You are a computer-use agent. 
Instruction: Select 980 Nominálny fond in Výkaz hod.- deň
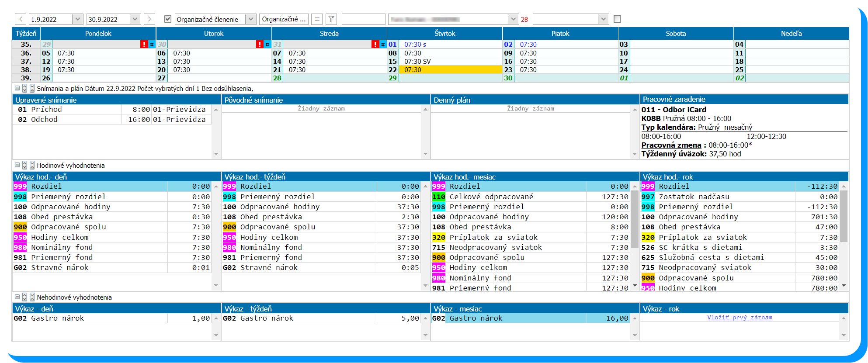point(112,247)
